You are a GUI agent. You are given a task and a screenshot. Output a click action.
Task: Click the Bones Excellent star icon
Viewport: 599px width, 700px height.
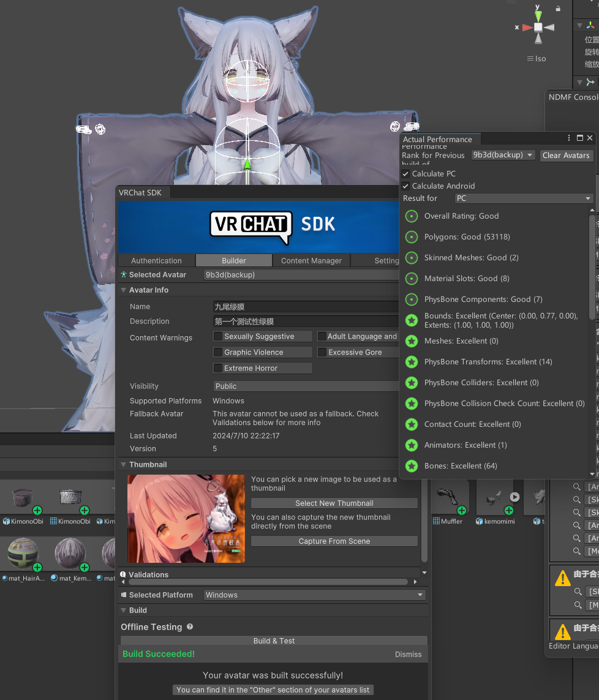click(x=412, y=466)
